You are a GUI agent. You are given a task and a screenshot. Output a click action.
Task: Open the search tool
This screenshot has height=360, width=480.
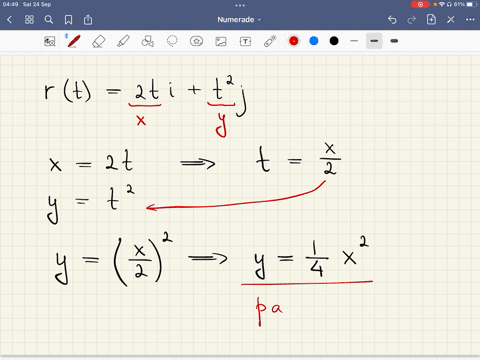click(x=49, y=20)
